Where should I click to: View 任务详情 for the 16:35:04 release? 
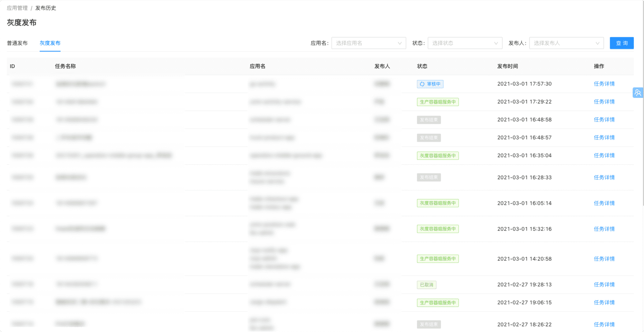pyautogui.click(x=604, y=155)
